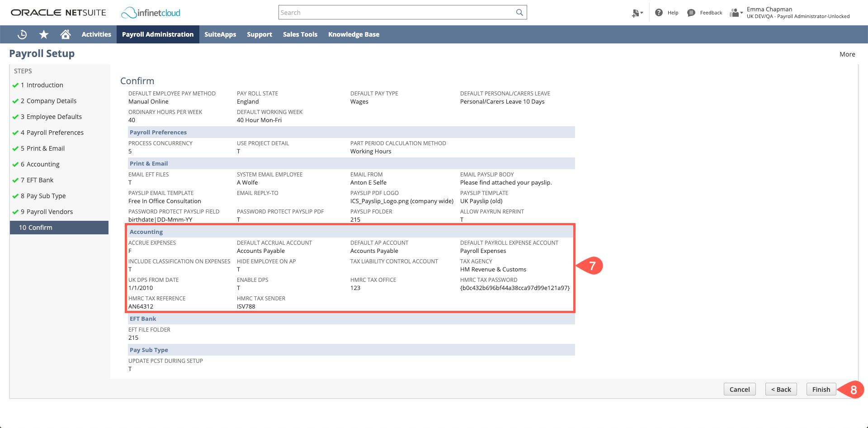Open the Knowledge Base menu

pos(354,34)
